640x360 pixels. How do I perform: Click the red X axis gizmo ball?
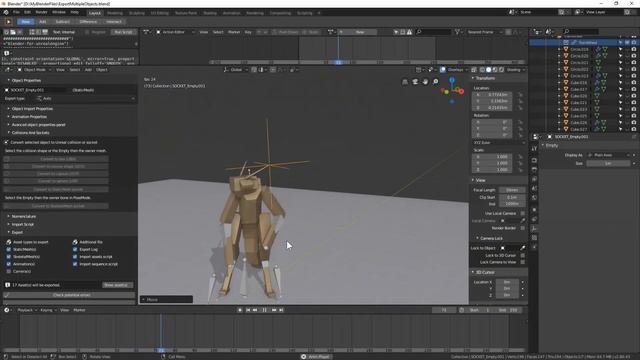coord(461,91)
